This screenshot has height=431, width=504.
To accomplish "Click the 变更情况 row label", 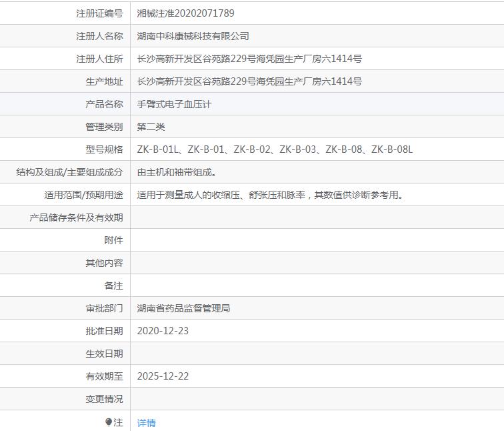I will click(x=104, y=399).
